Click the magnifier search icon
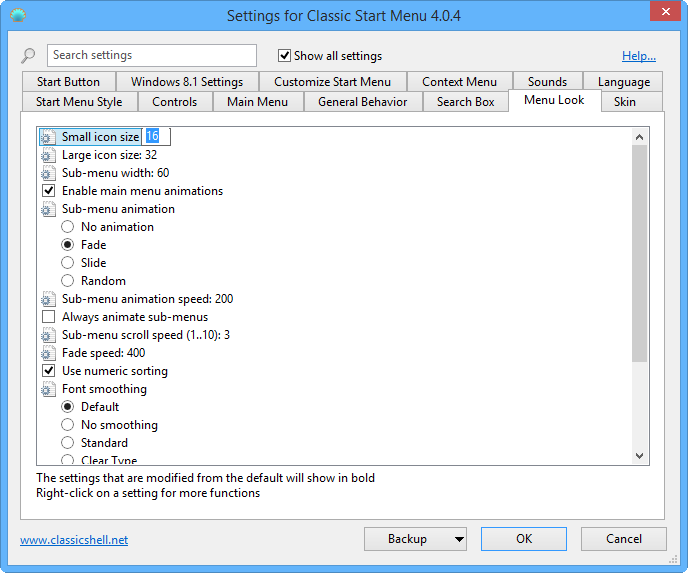This screenshot has height=573, width=688. coord(28,56)
